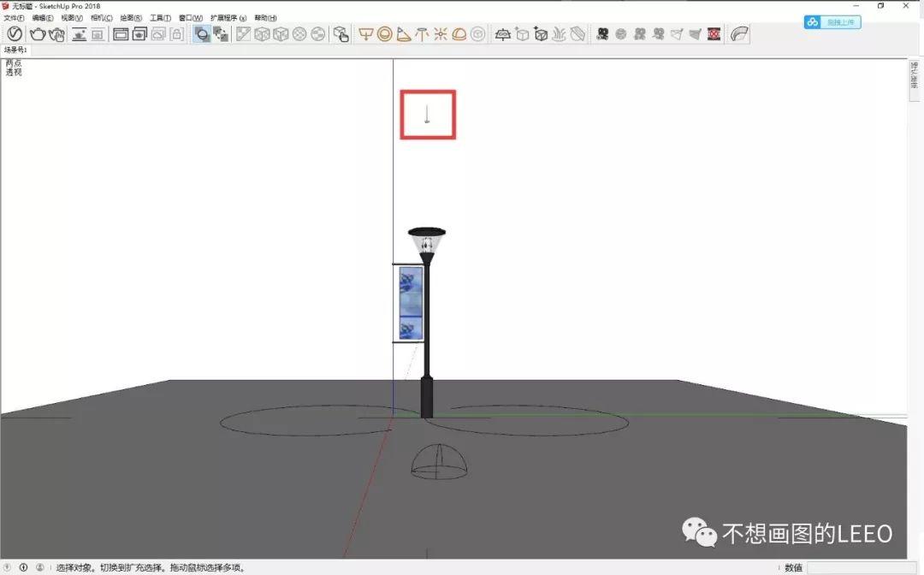This screenshot has height=575, width=924.
Task: Switch to the 场景号1 scene tab
Action: (x=15, y=50)
